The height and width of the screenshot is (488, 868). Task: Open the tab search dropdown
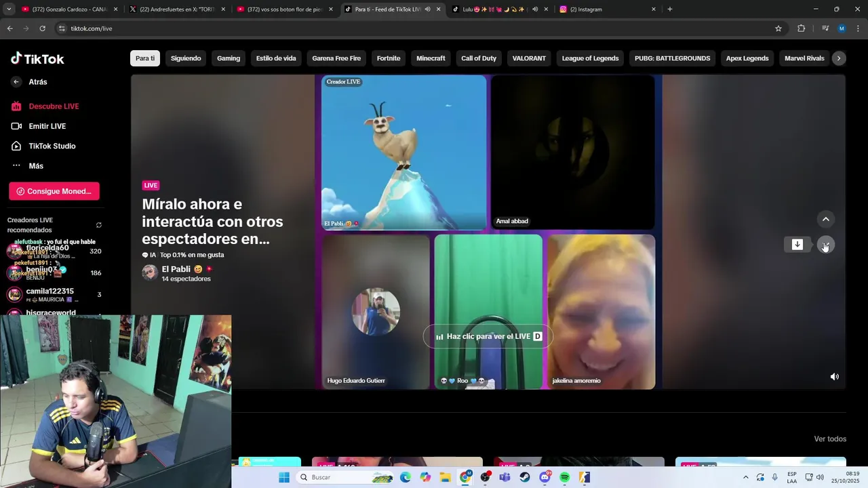[9, 9]
